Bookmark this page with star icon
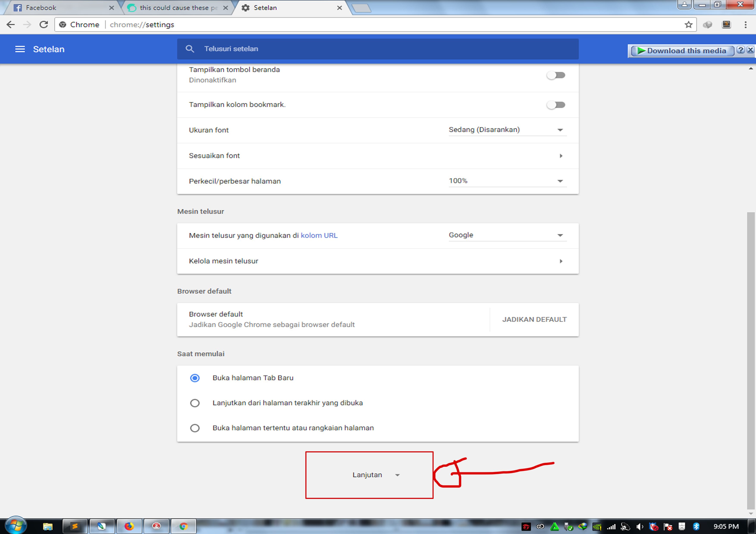The width and height of the screenshot is (756, 534). (688, 25)
